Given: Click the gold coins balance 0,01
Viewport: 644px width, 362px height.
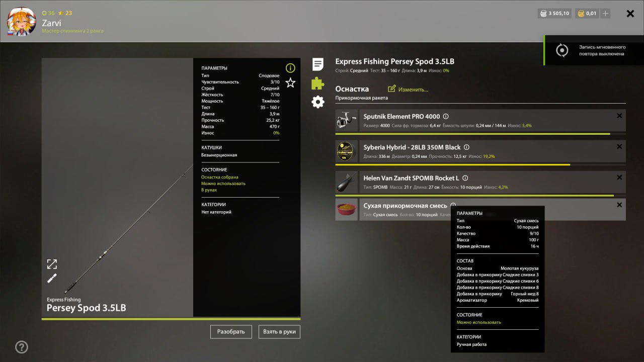Looking at the screenshot, I should click(586, 14).
